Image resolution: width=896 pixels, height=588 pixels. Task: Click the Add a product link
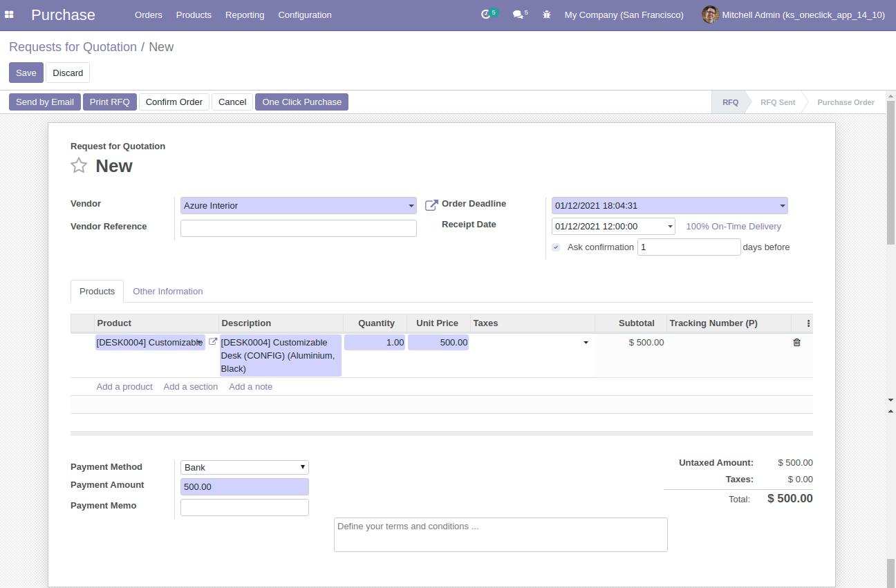124,387
